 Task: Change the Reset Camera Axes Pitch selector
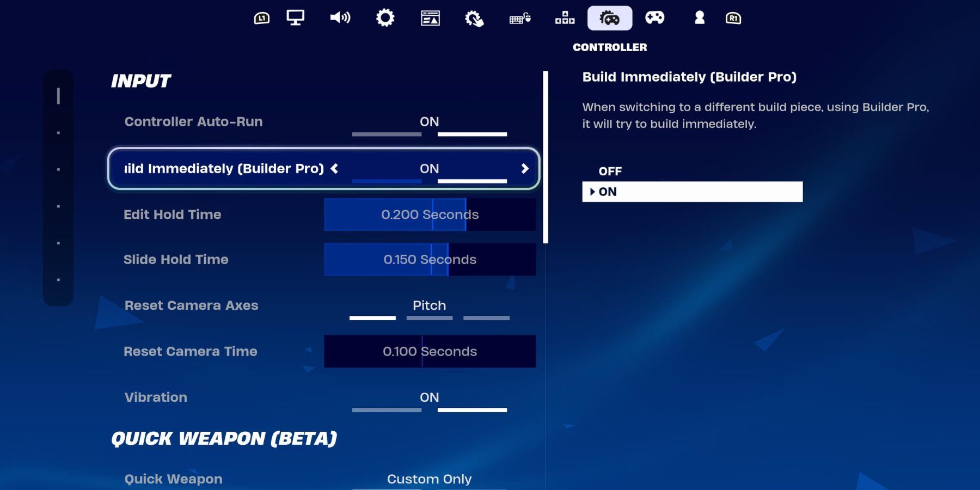(429, 307)
